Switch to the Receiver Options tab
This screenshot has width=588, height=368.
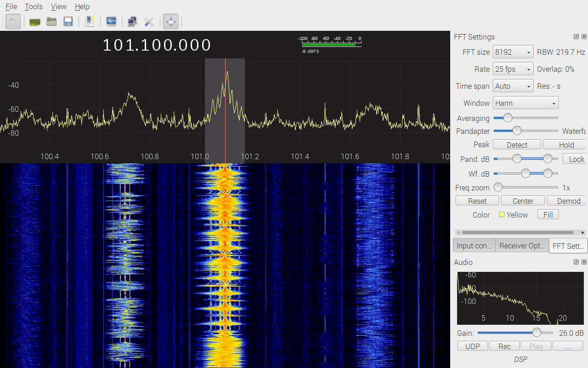522,246
